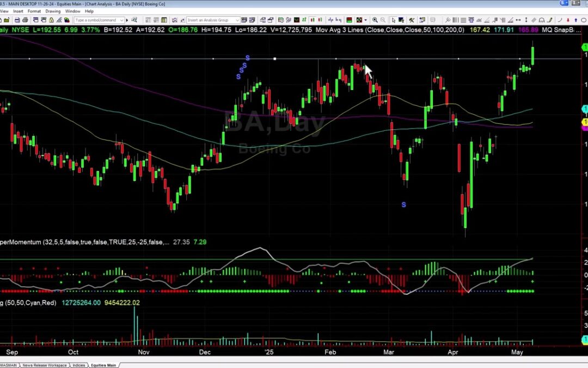Click the padlock lock icon

click(x=51, y=20)
